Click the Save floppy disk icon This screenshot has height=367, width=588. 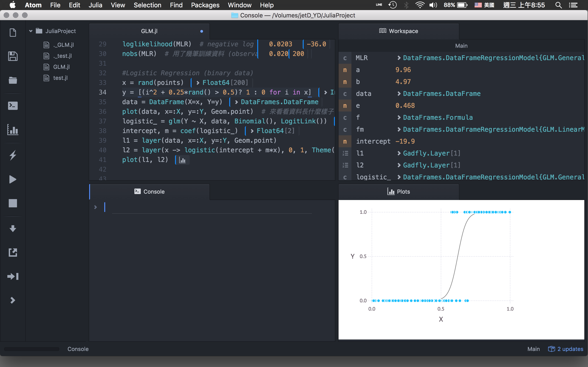(x=13, y=56)
